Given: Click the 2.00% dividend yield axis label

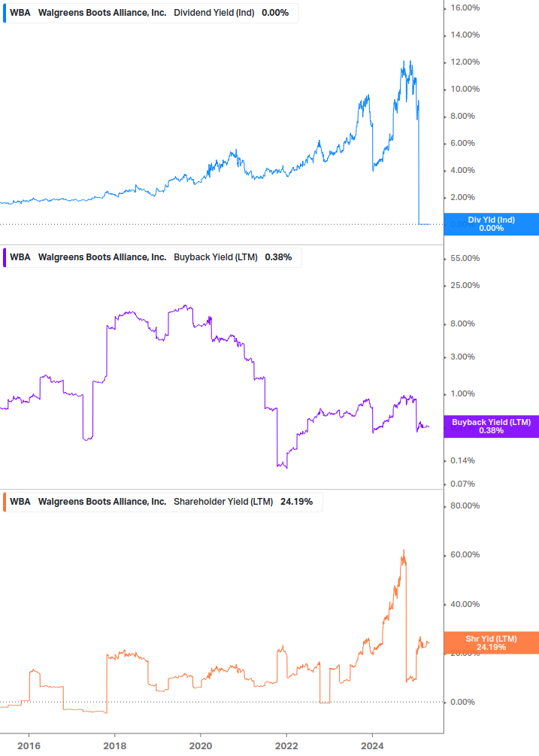Looking at the screenshot, I should (462, 197).
